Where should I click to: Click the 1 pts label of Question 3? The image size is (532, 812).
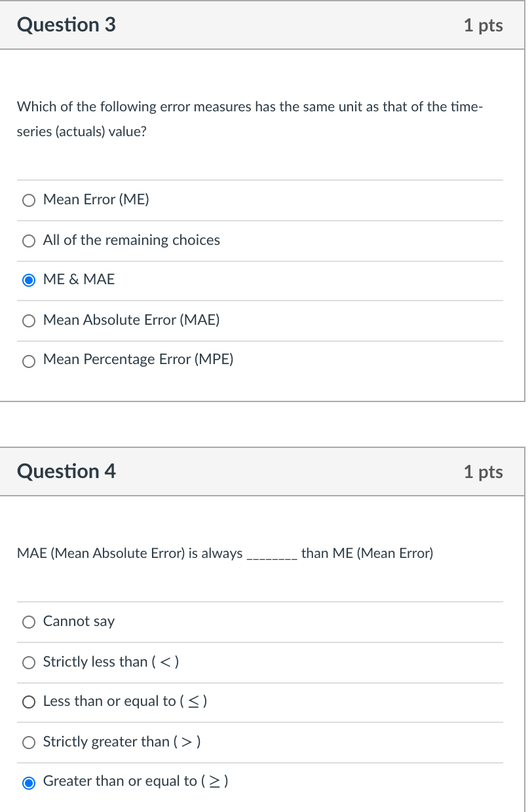tap(483, 26)
